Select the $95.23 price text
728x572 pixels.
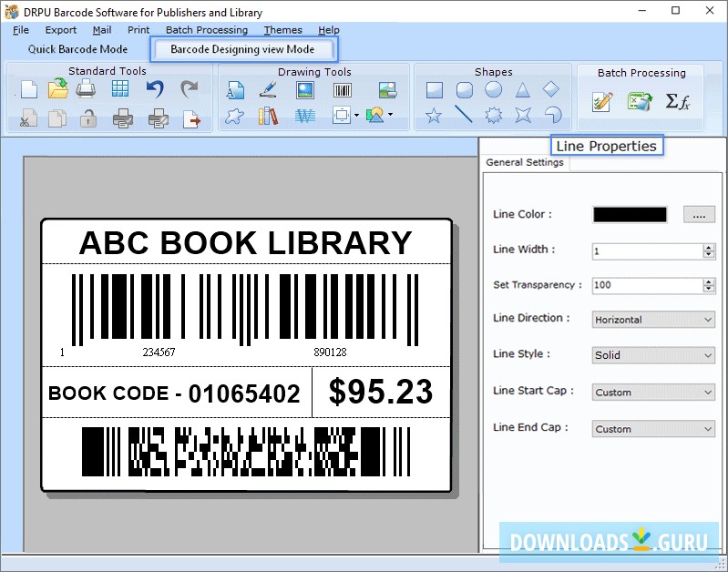click(x=381, y=392)
